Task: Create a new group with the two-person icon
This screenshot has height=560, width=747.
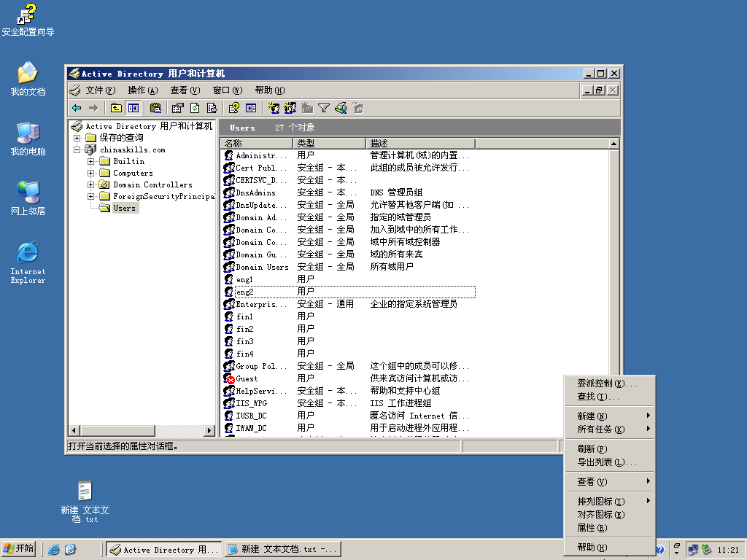Action: (290, 108)
